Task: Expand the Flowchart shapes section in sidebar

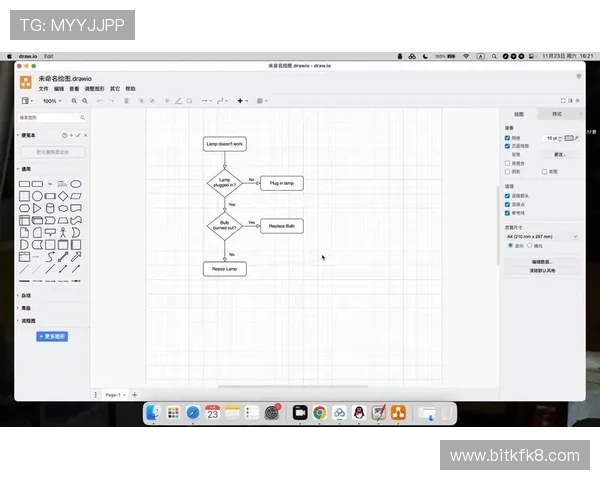Action: tap(26, 321)
